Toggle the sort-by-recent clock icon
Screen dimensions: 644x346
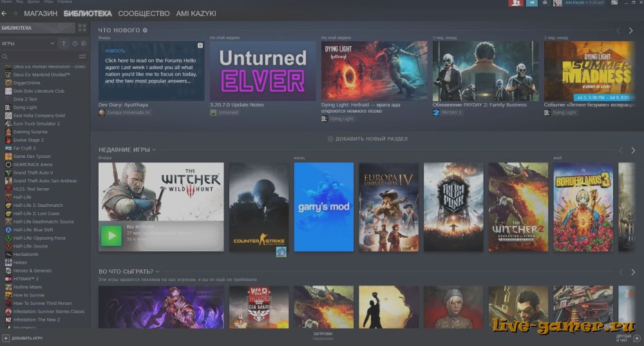pyautogui.click(x=75, y=44)
